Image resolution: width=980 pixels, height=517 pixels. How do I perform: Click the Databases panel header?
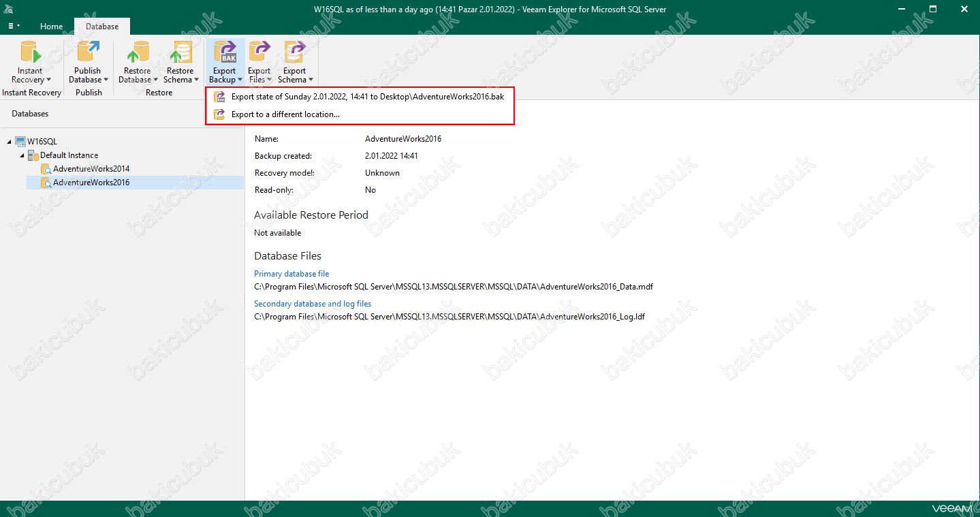pos(30,114)
